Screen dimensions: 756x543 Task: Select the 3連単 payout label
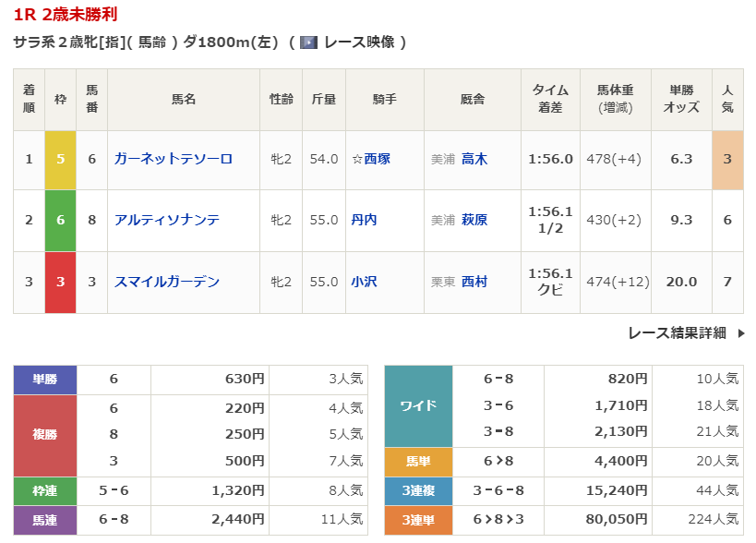tap(418, 520)
